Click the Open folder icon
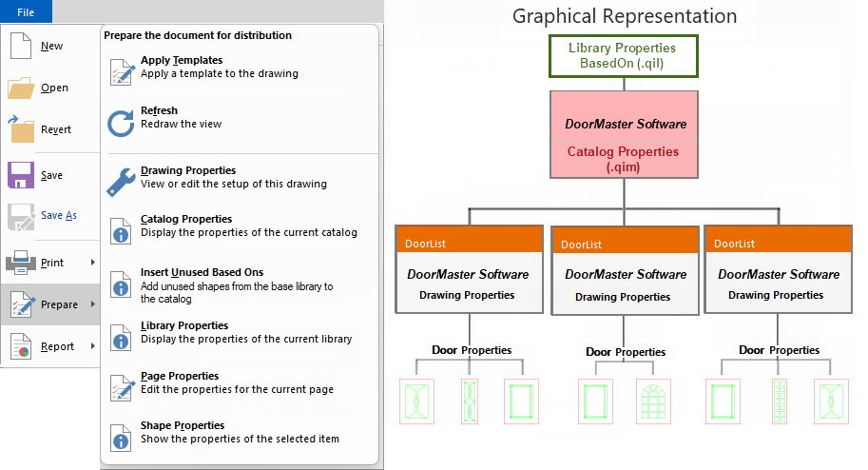Image resolution: width=868 pixels, height=470 pixels. (x=21, y=88)
